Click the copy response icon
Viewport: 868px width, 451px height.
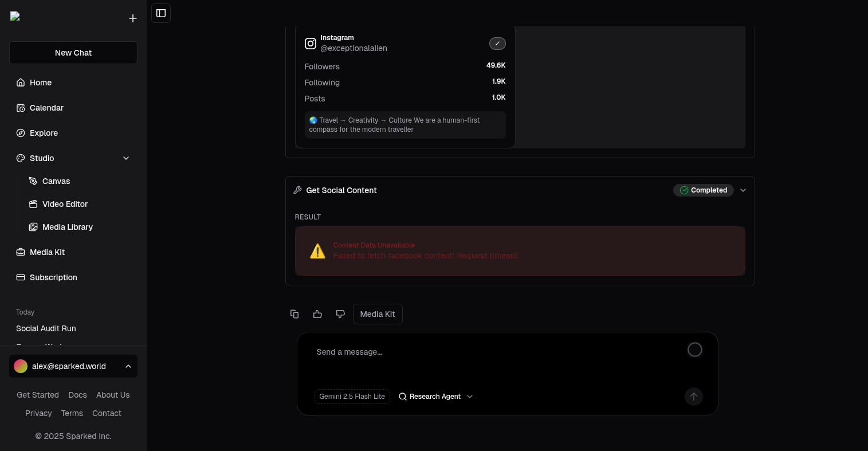(x=294, y=314)
